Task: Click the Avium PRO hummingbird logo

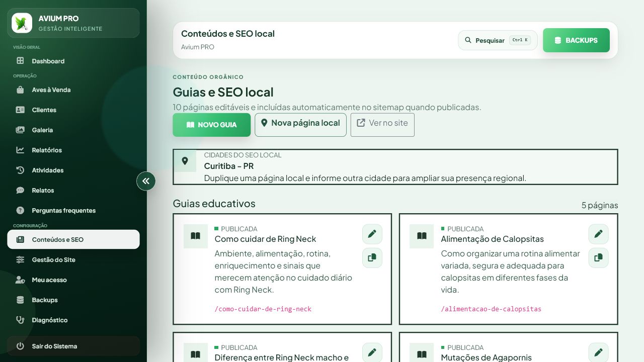Action: pyautogui.click(x=22, y=23)
